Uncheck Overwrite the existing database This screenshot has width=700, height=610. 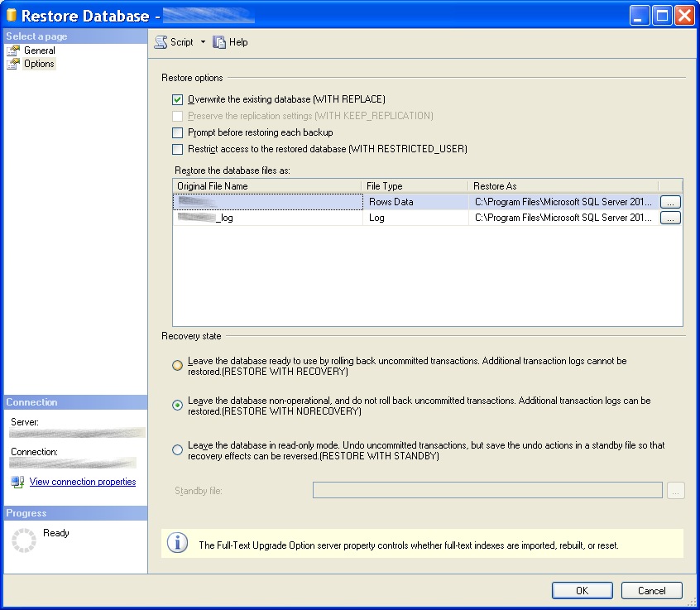click(177, 99)
